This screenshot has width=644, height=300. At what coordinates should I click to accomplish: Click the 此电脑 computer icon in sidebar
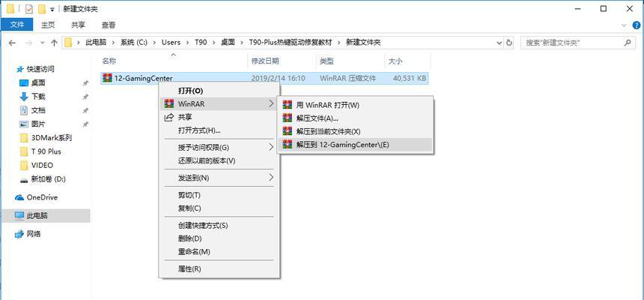click(x=19, y=215)
